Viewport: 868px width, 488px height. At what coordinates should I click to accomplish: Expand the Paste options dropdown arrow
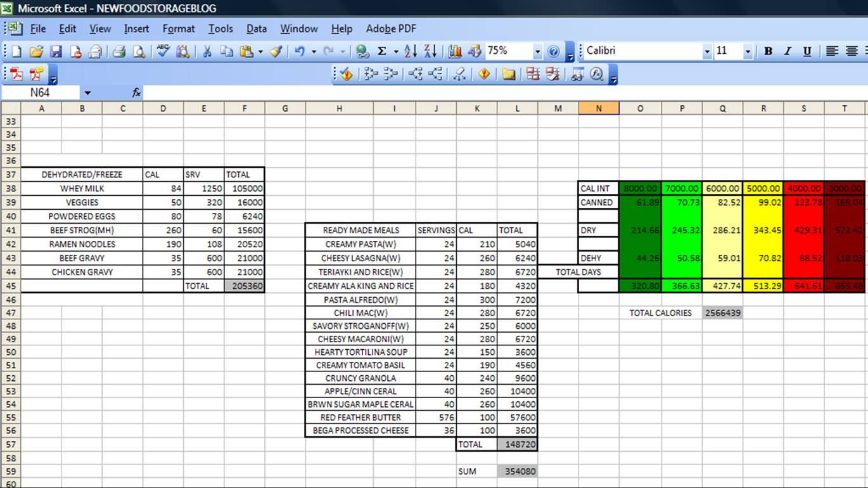(260, 51)
